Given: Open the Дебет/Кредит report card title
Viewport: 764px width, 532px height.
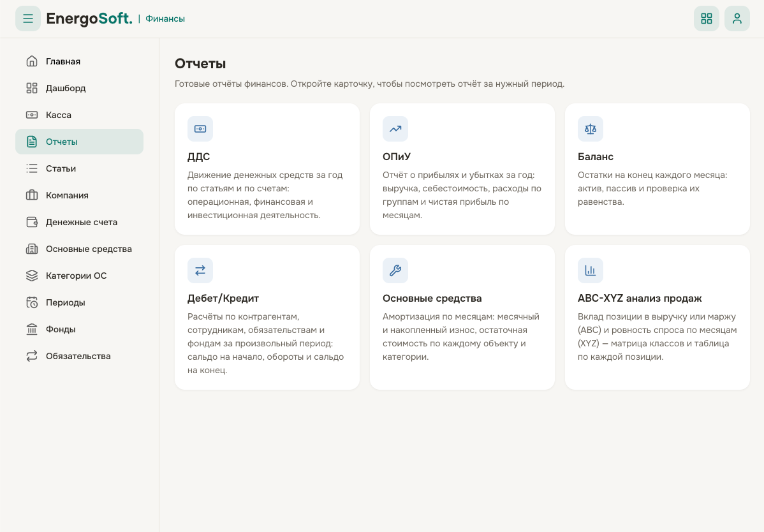Looking at the screenshot, I should pos(223,298).
